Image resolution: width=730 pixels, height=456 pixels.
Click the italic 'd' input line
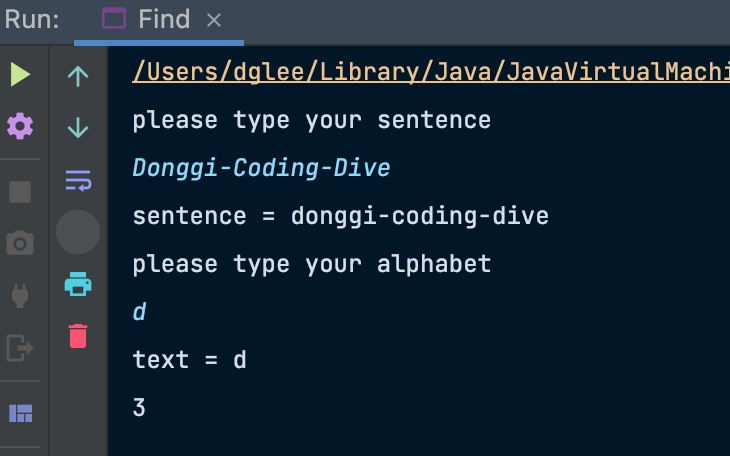click(x=139, y=312)
